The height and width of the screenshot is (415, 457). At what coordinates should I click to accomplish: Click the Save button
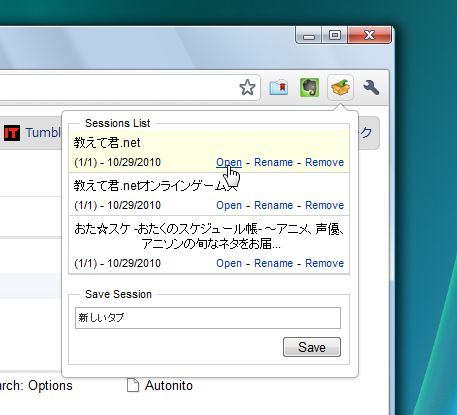tap(312, 347)
